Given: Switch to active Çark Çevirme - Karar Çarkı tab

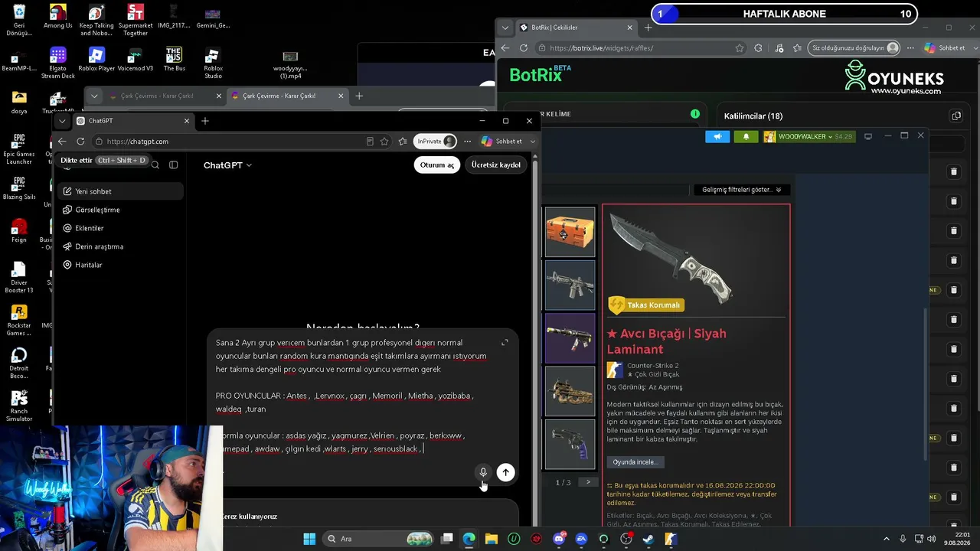Looking at the screenshot, I should click(x=288, y=96).
